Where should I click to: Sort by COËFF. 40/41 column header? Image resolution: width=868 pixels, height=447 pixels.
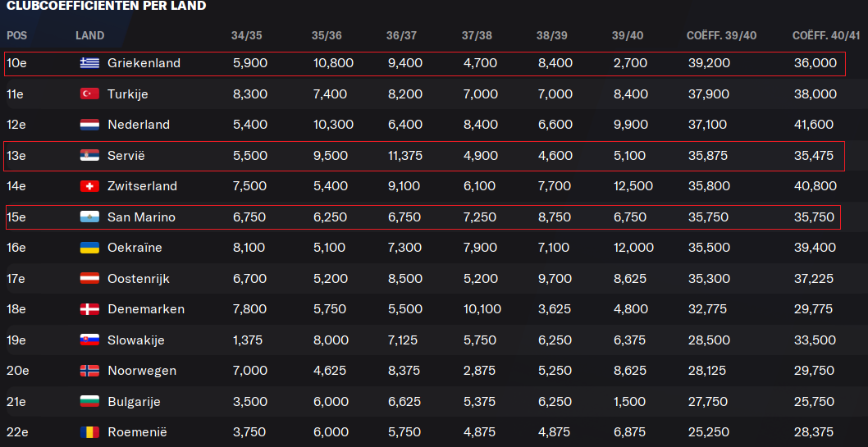pos(826,35)
